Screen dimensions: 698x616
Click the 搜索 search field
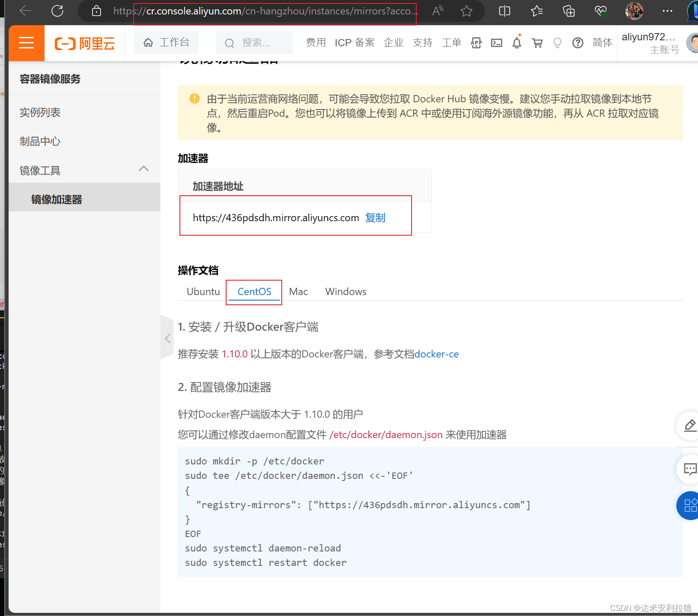(254, 43)
